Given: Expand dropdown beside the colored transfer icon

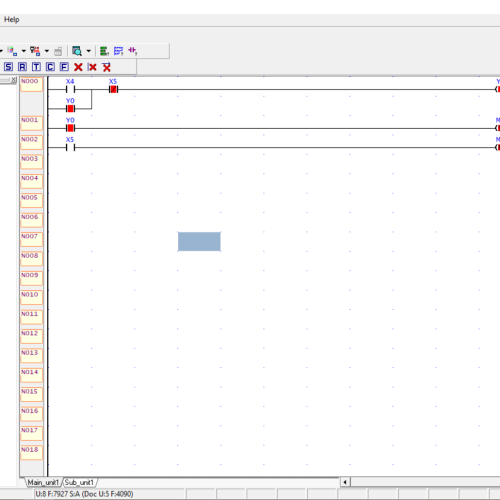Looking at the screenshot, I should pyautogui.click(x=24, y=51).
